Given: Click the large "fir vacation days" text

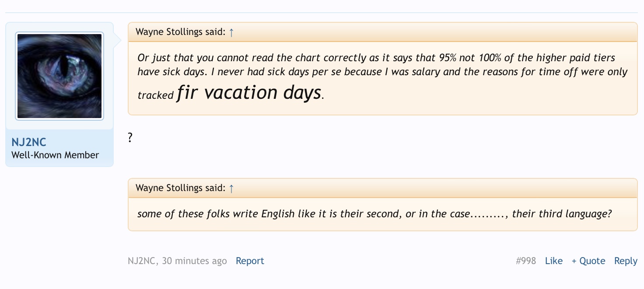Looking at the screenshot, I should click(x=249, y=93).
